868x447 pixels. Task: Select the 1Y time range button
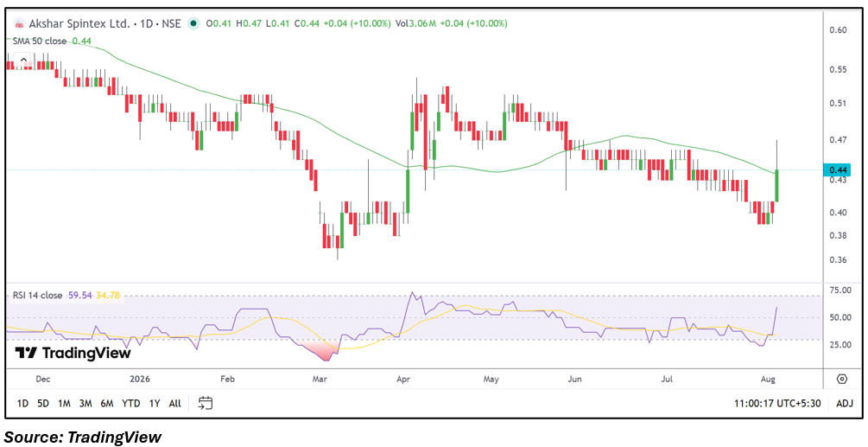coord(155,403)
